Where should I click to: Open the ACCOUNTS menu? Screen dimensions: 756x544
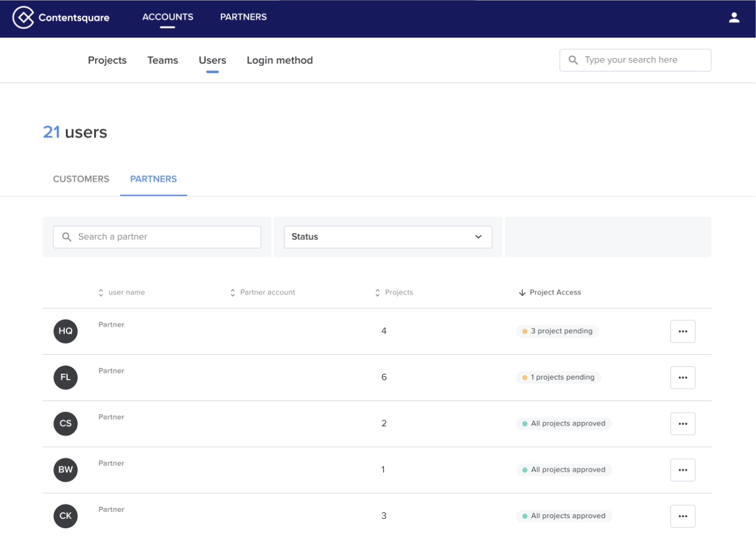pyautogui.click(x=167, y=17)
